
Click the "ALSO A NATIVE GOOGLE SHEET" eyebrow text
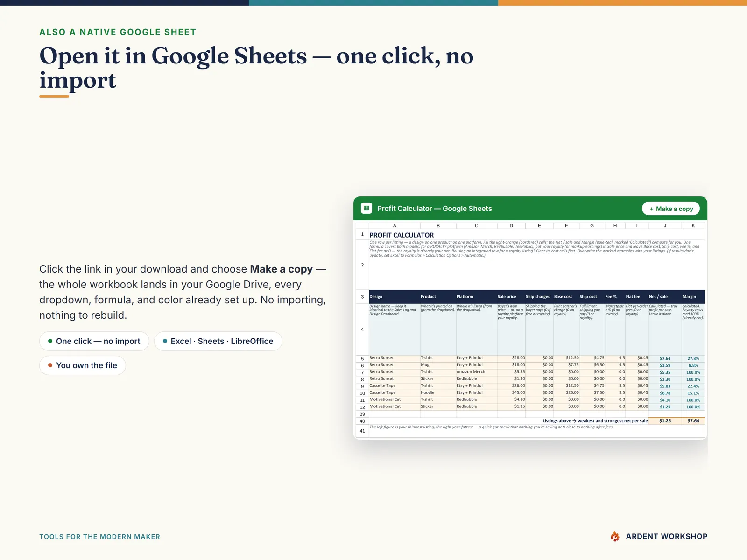click(118, 32)
